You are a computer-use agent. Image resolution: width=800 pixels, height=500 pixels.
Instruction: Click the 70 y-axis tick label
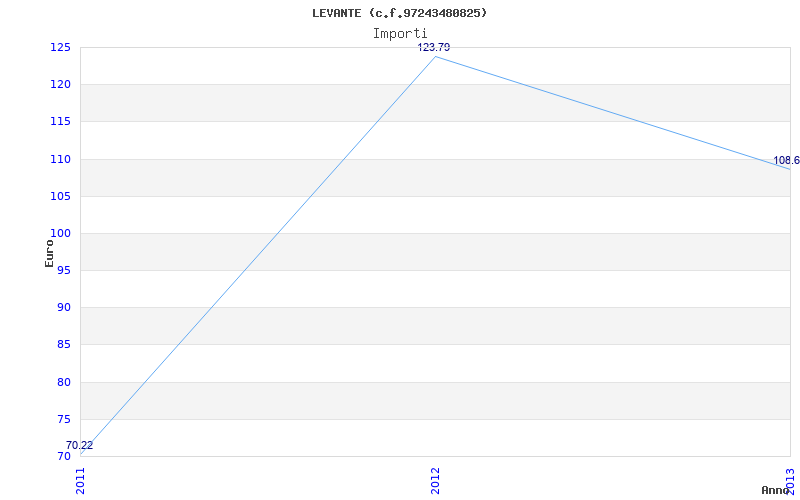(x=63, y=457)
